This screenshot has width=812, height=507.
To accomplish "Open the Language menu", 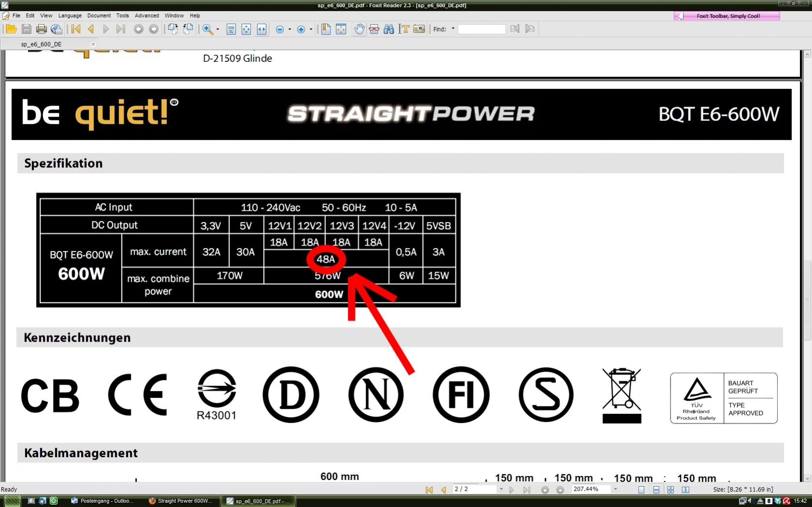I will (x=70, y=15).
